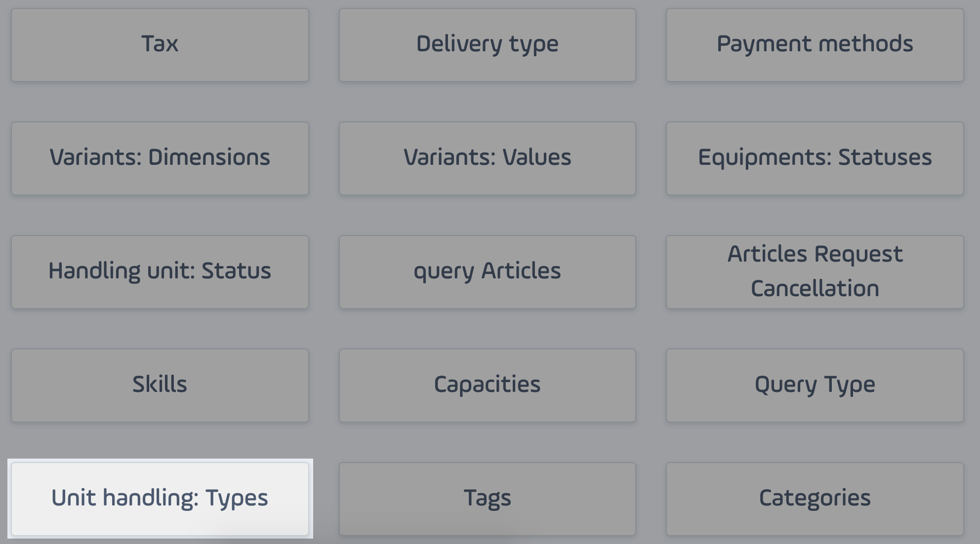Viewport: 980px width, 544px height.
Task: Pick the Capacities card
Action: [488, 386]
